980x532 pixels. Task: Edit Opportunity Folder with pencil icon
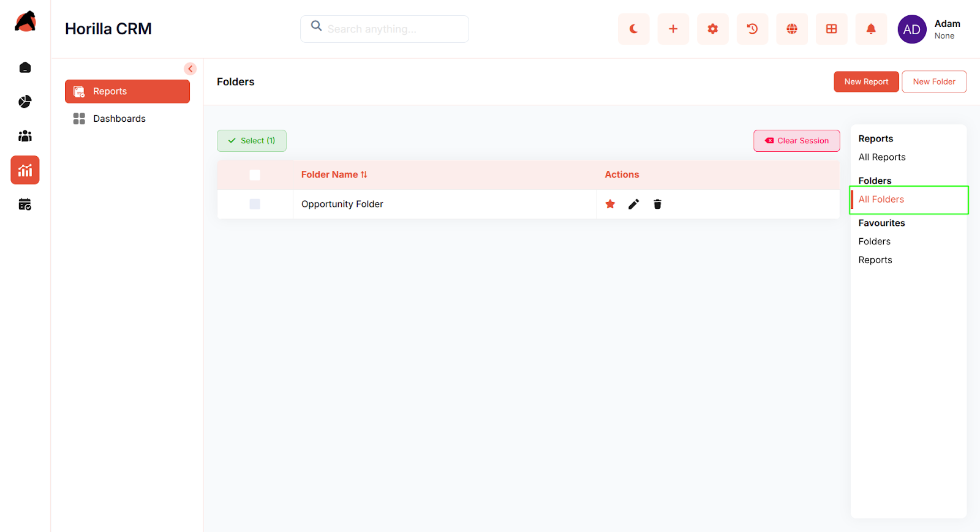click(633, 204)
